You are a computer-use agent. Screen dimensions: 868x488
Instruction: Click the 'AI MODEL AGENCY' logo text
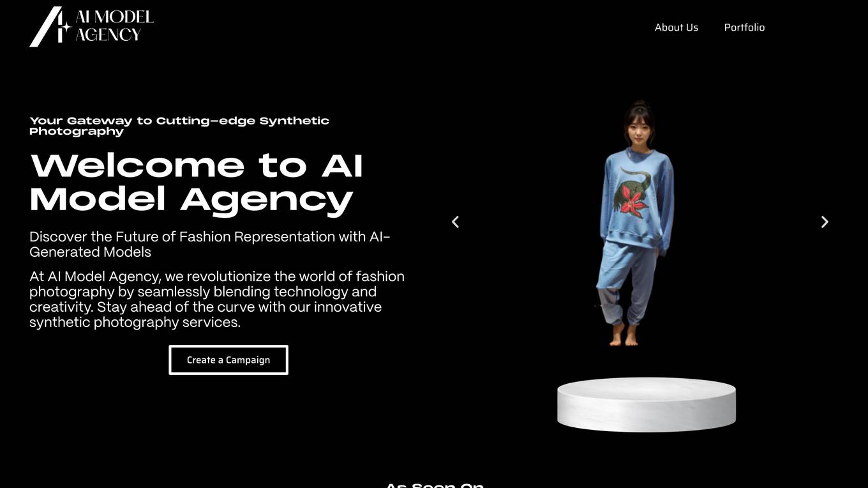115,26
